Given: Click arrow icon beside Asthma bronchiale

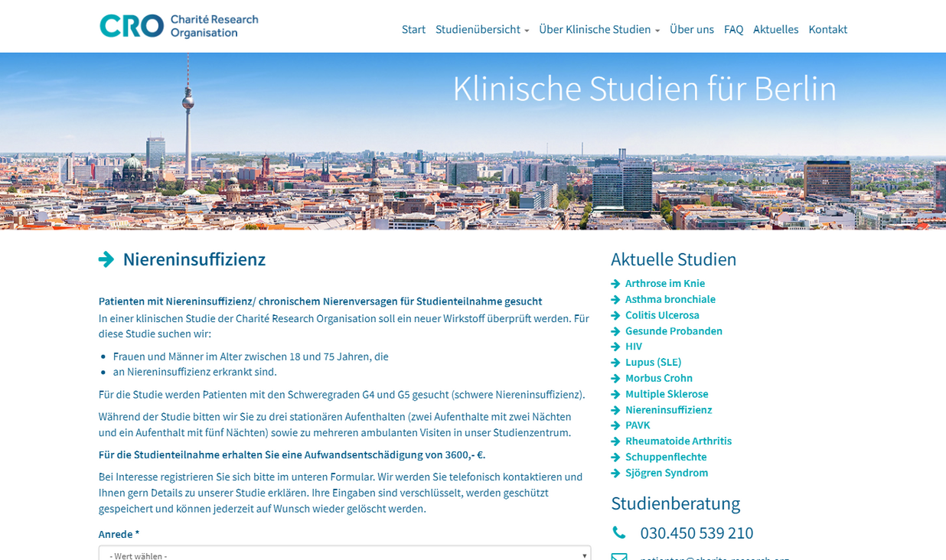Looking at the screenshot, I should 615,300.
